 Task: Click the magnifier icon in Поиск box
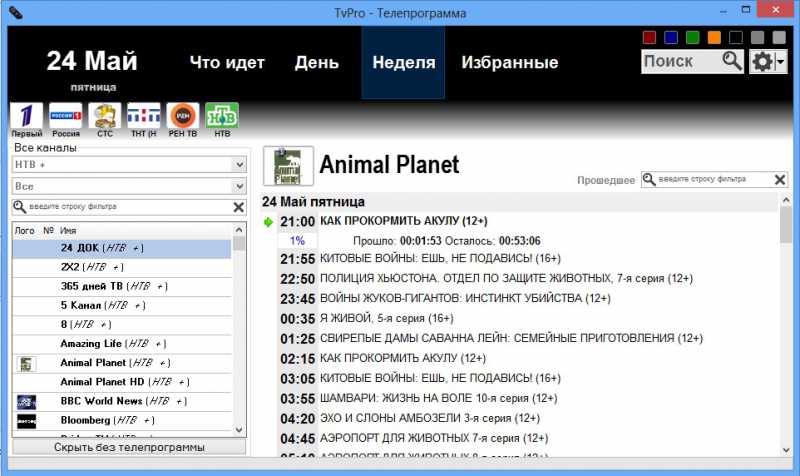pyautogui.click(x=732, y=61)
